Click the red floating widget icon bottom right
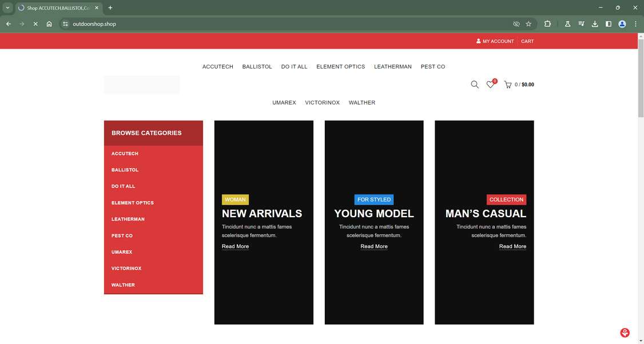The height and width of the screenshot is (344, 644). (625, 333)
